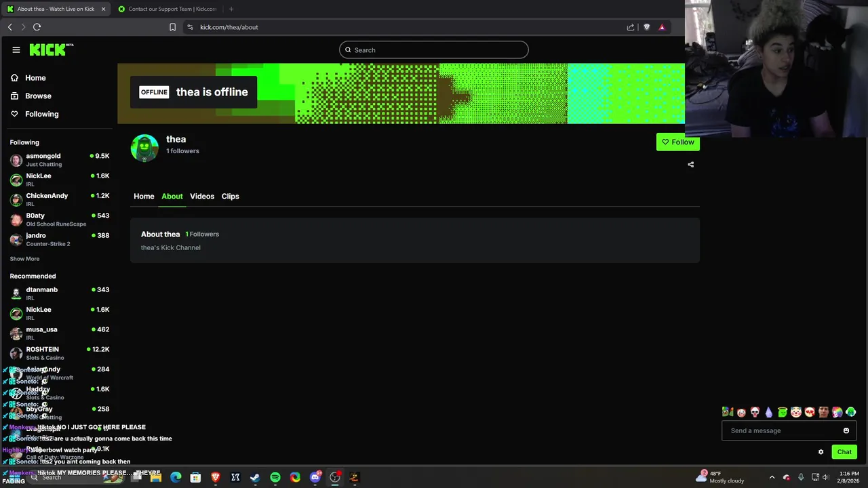868x488 pixels.
Task: Select the About tab
Action: point(172,196)
